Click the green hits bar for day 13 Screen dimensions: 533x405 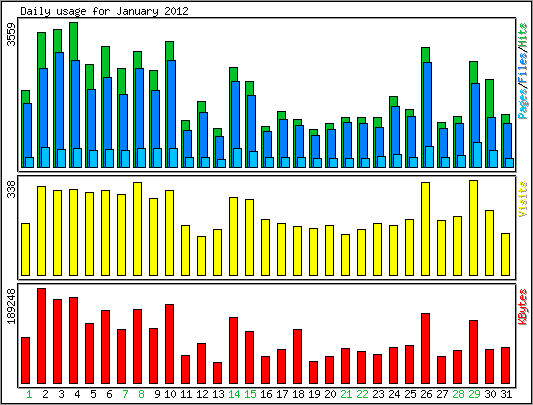pyautogui.click(x=218, y=132)
